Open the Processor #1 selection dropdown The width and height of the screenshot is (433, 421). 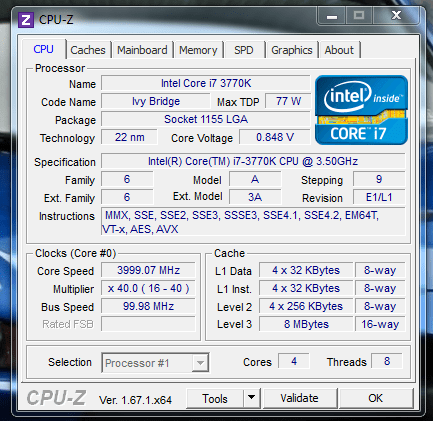155,363
